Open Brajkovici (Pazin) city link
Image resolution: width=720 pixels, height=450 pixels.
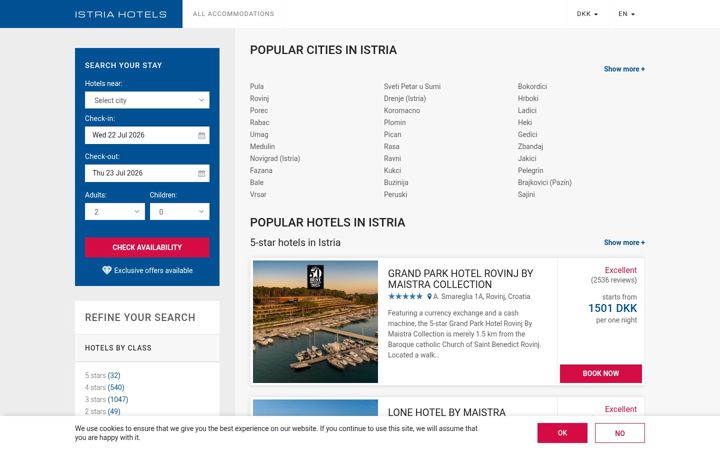[x=545, y=182]
